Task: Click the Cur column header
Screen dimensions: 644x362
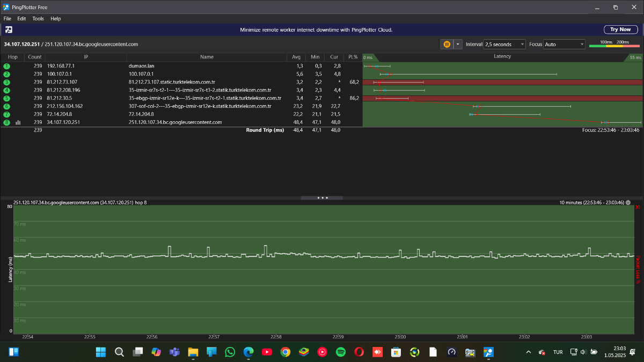Action: tap(334, 57)
